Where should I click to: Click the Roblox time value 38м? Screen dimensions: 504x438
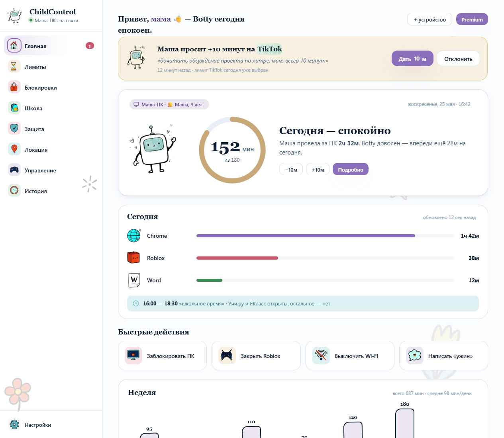pyautogui.click(x=474, y=258)
